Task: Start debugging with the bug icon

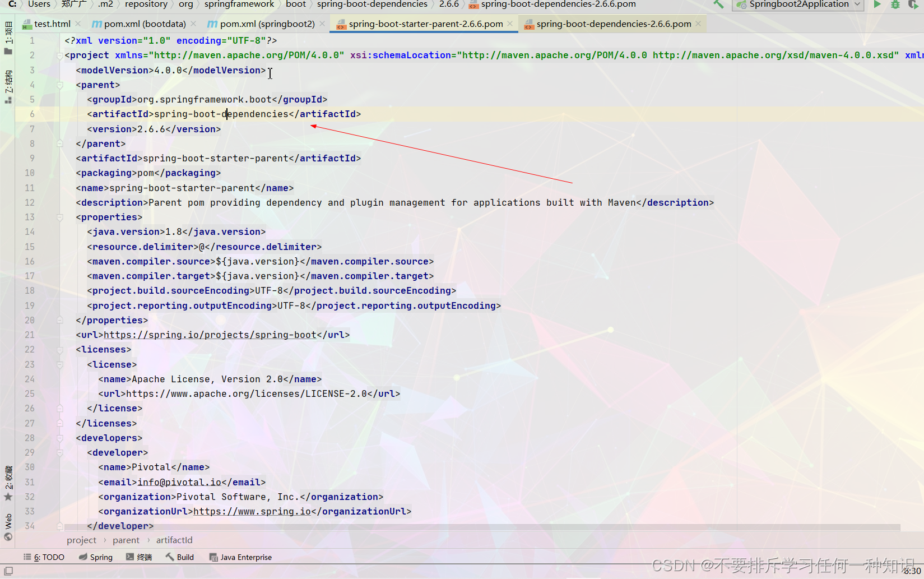Action: tap(895, 4)
